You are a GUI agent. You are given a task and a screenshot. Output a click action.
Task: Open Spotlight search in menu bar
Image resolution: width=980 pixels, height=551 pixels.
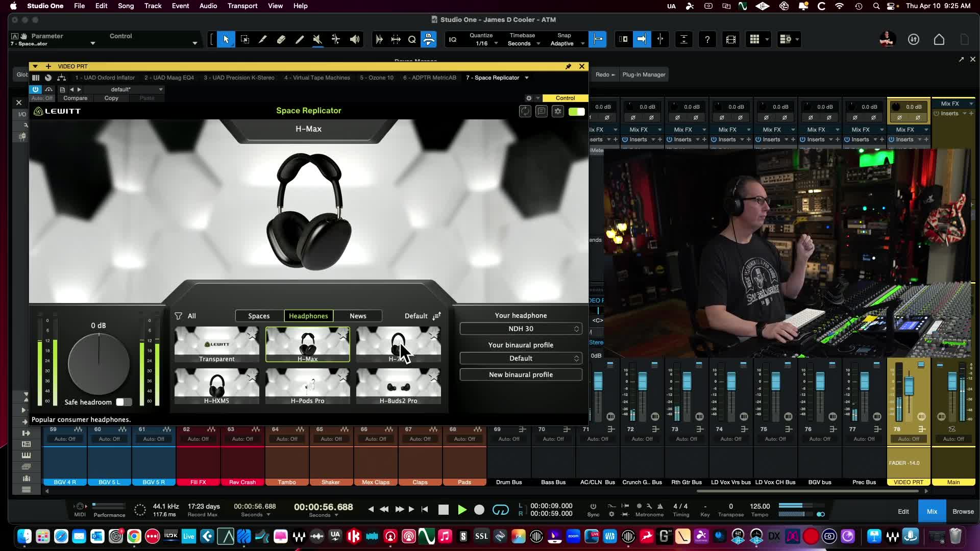[876, 6]
